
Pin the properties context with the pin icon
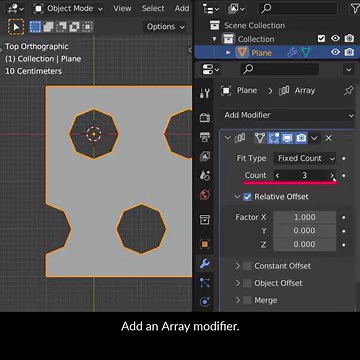[348, 90]
